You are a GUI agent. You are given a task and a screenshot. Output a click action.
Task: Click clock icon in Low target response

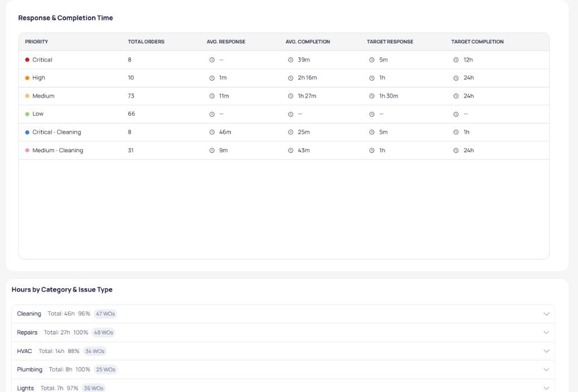[x=371, y=114]
